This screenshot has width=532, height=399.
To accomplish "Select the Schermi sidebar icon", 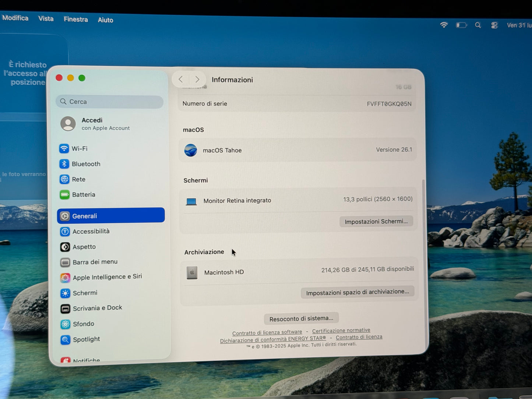I will click(x=66, y=293).
